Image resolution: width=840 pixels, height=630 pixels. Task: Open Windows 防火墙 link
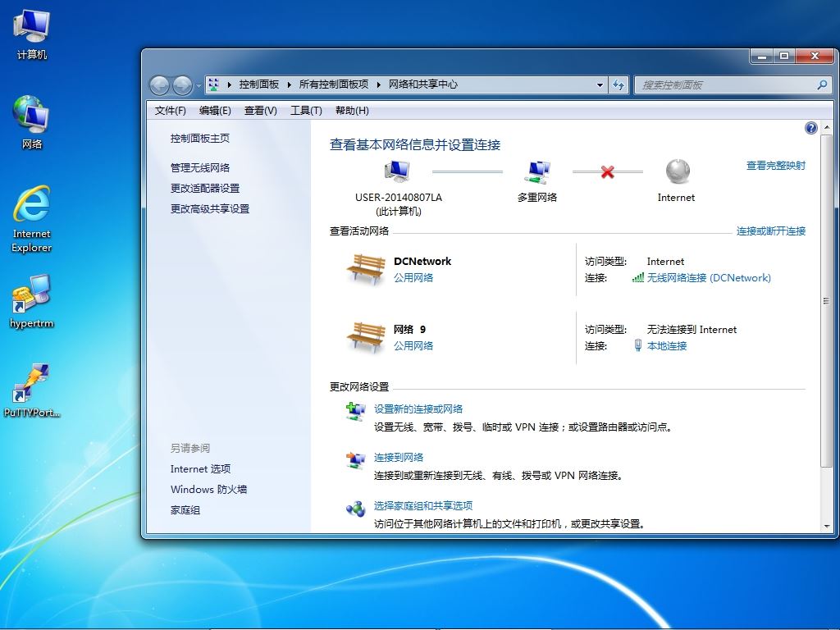point(208,489)
